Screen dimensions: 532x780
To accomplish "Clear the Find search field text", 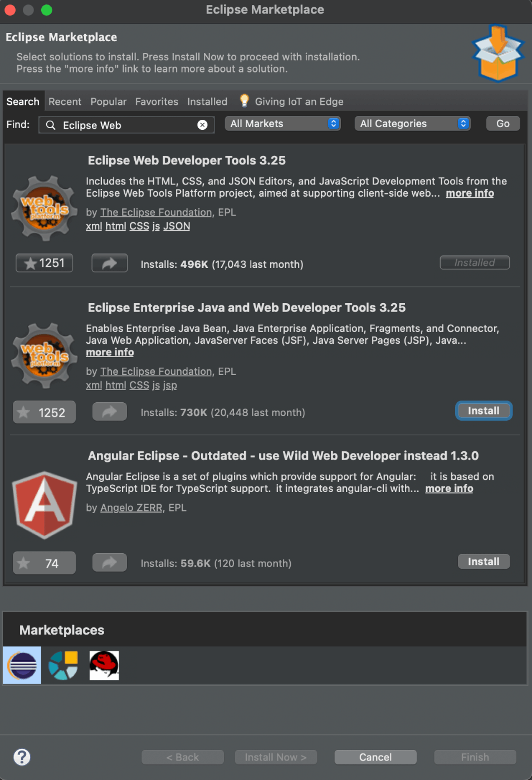I will coord(202,125).
